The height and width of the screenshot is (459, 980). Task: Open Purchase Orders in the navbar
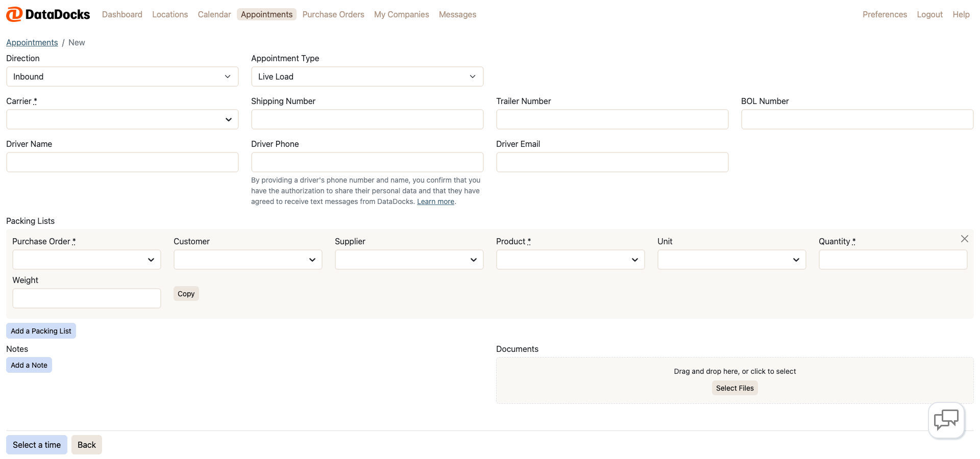tap(333, 14)
